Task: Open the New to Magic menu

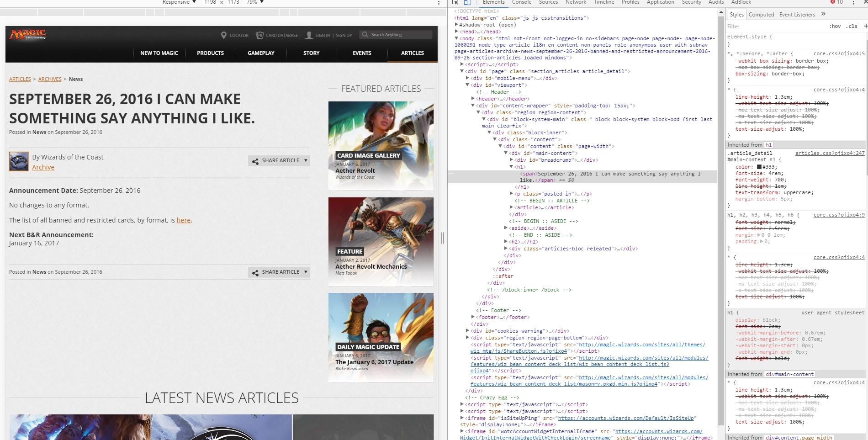Action: (x=159, y=53)
